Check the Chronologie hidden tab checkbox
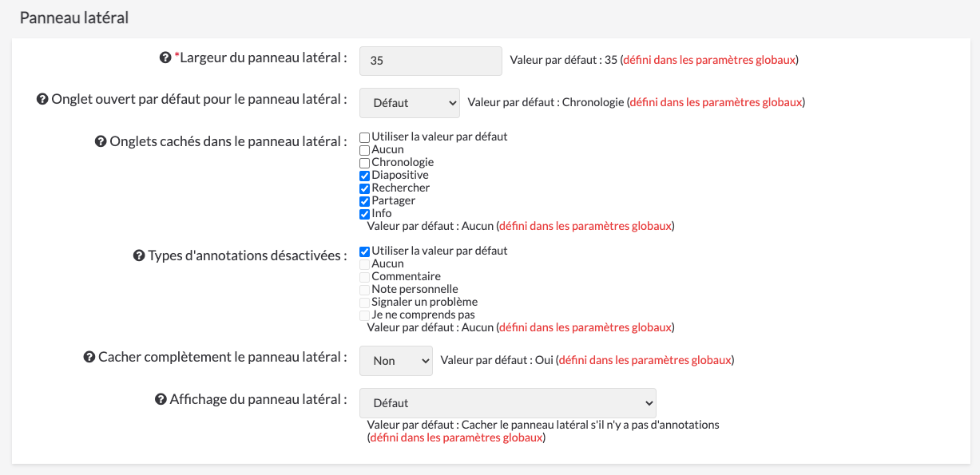 coord(364,163)
